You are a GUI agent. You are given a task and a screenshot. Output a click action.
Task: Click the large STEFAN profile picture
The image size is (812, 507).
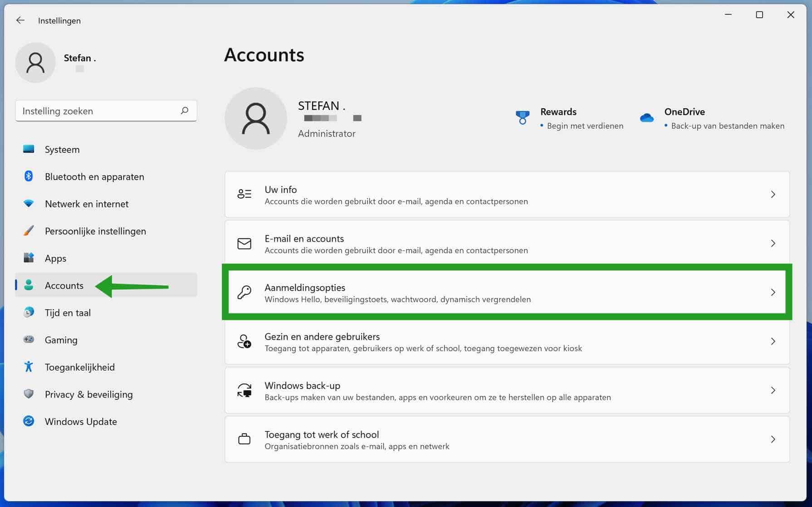coord(256,118)
